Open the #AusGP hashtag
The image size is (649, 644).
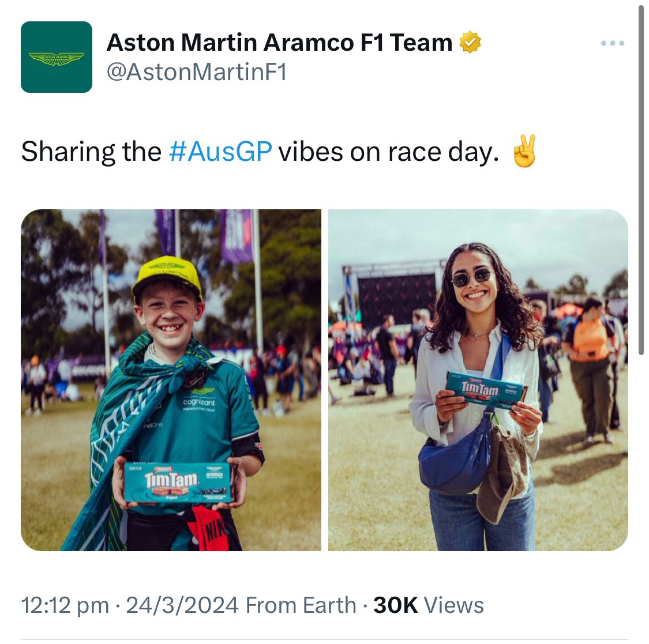220,152
